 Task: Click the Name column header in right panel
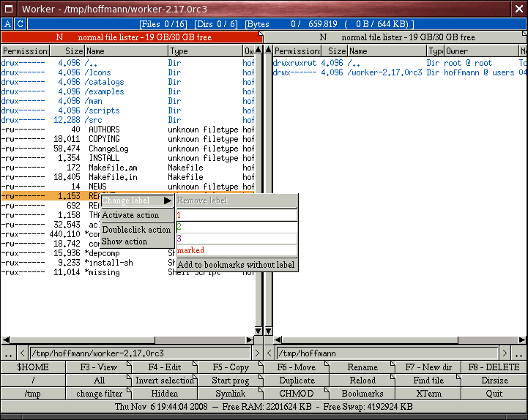(387, 51)
